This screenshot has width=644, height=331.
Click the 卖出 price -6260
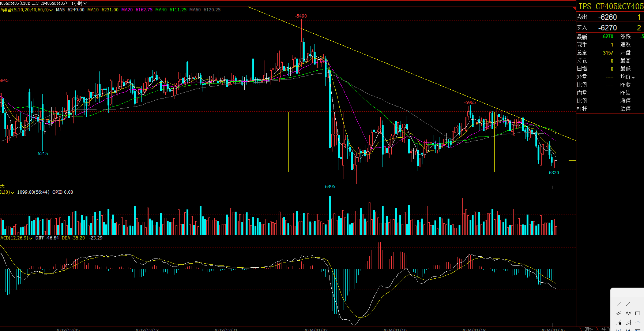[x=607, y=17]
